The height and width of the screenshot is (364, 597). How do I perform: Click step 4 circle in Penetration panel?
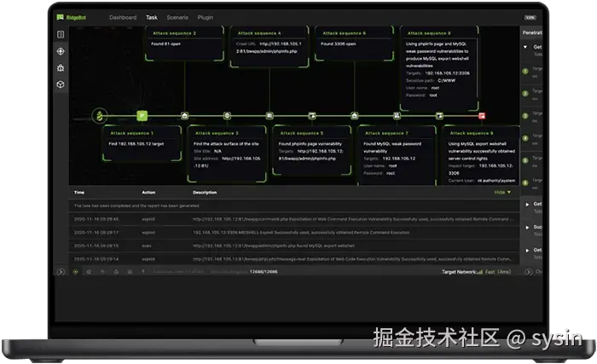pos(525,138)
